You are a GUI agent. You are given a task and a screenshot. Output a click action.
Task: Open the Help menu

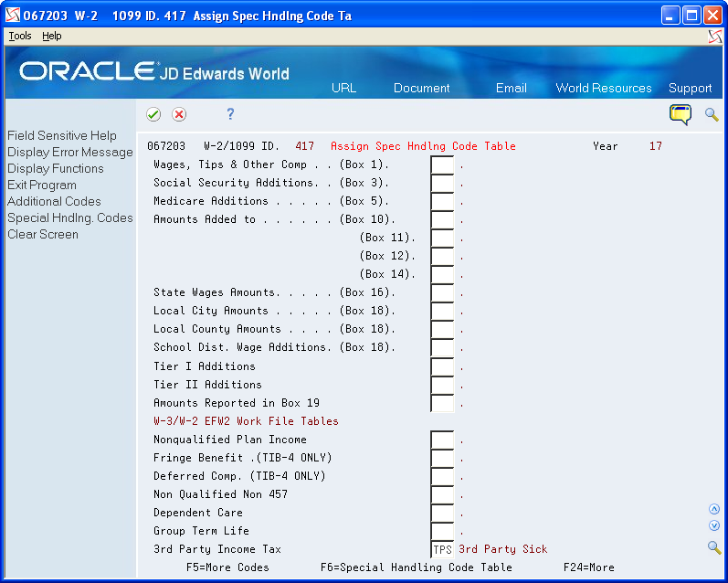click(x=51, y=36)
